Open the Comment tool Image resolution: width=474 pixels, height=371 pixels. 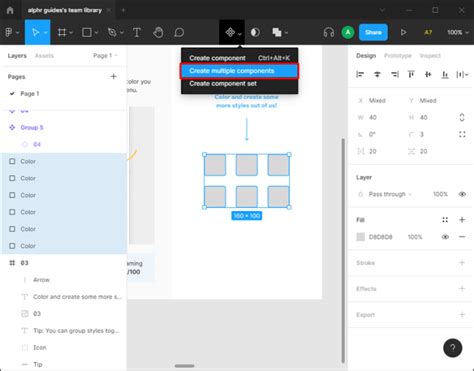[179, 32]
